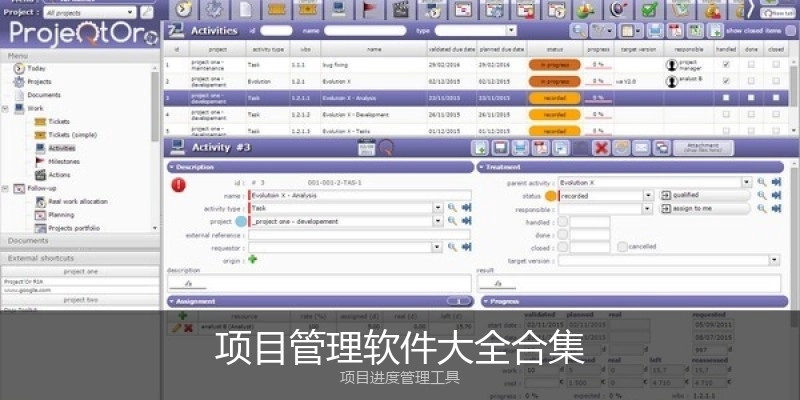Select Tickets in the menu
800x400 pixels.
[59, 121]
